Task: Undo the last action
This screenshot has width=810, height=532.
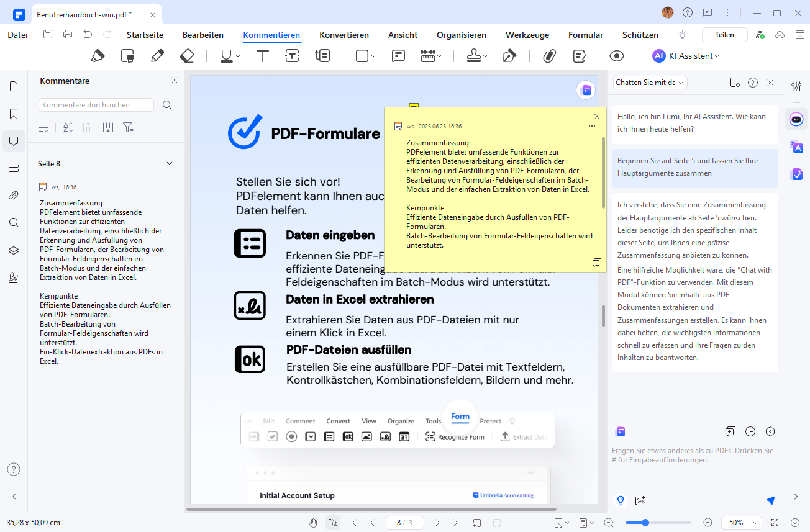Action: [x=88, y=35]
